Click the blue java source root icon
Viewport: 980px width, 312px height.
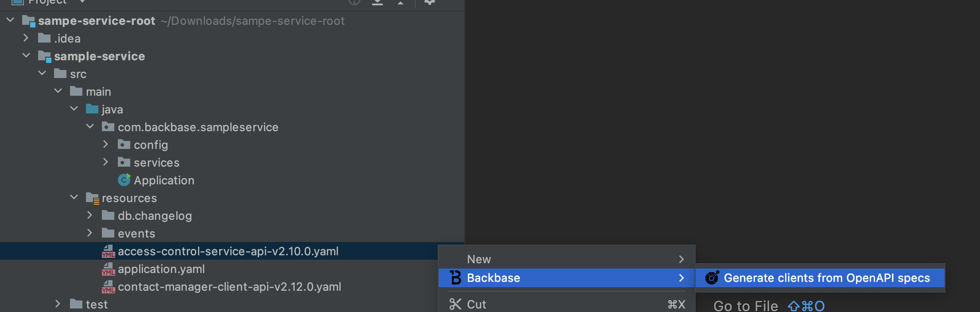(x=92, y=109)
